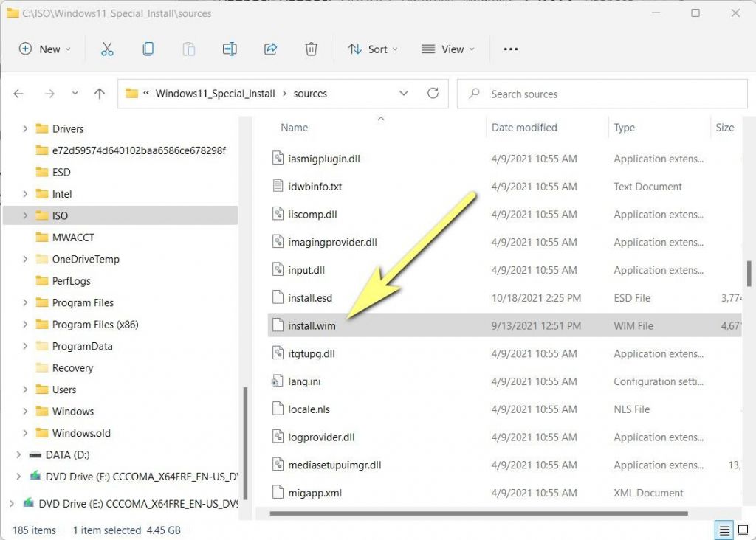Click the Rename icon on the toolbar
The image size is (756, 540).
(x=229, y=49)
